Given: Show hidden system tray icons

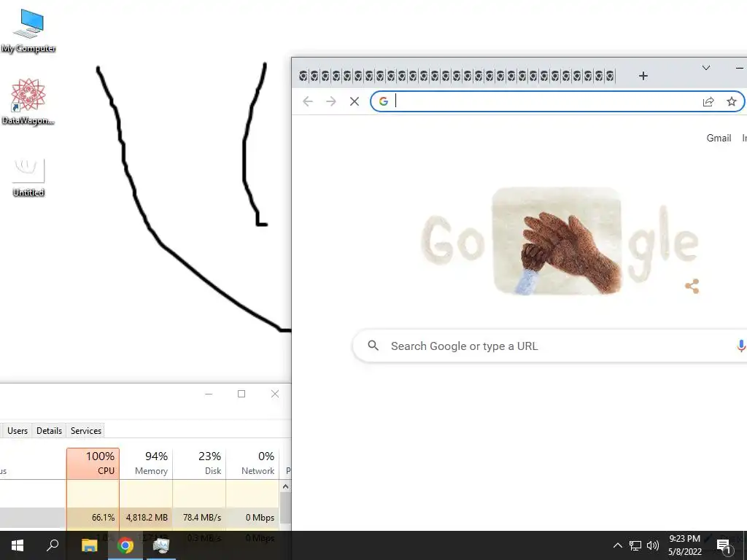Looking at the screenshot, I should click(617, 545).
